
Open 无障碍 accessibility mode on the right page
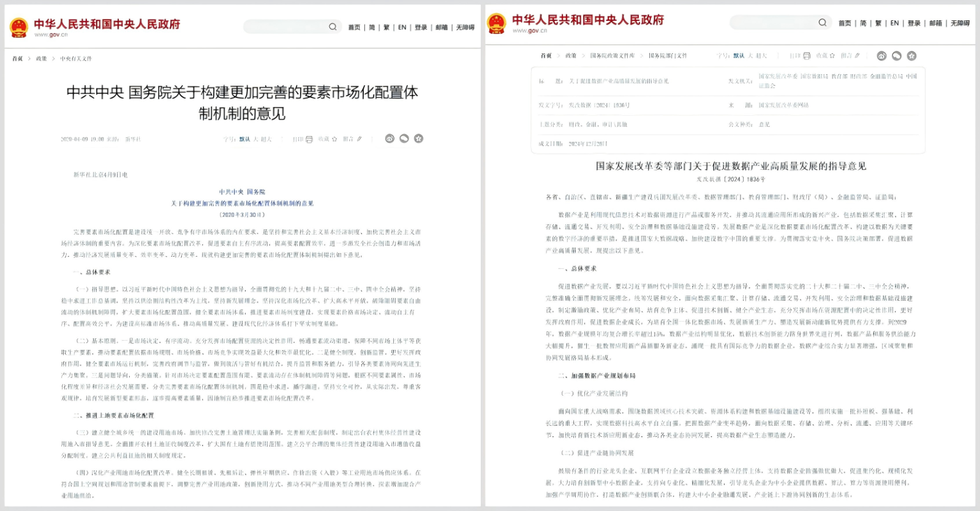960,23
